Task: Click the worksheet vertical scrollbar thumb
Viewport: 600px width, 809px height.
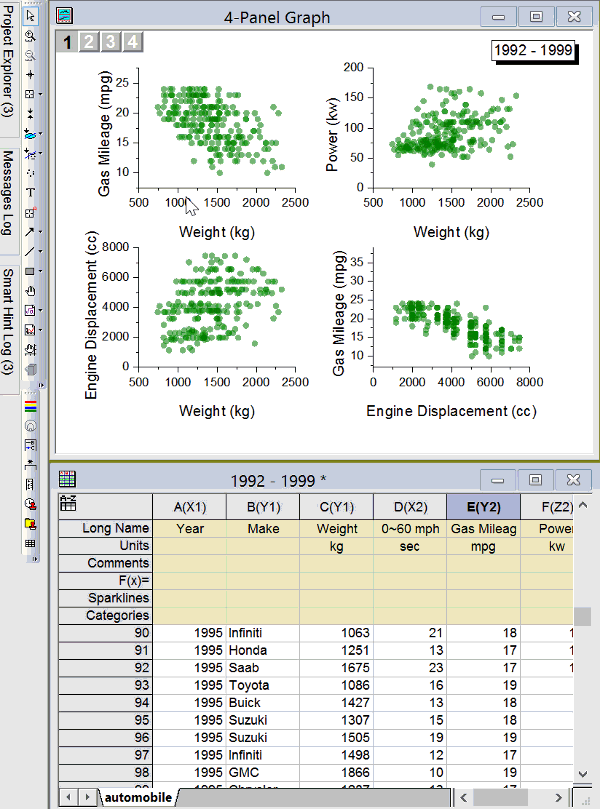Action: pos(581,616)
